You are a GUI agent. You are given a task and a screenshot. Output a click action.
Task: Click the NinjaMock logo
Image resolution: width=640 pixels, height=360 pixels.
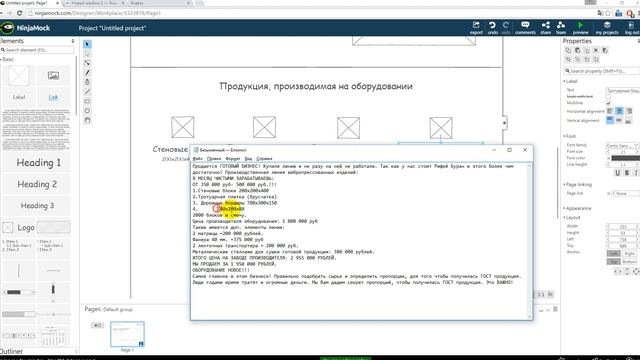[x=25, y=28]
